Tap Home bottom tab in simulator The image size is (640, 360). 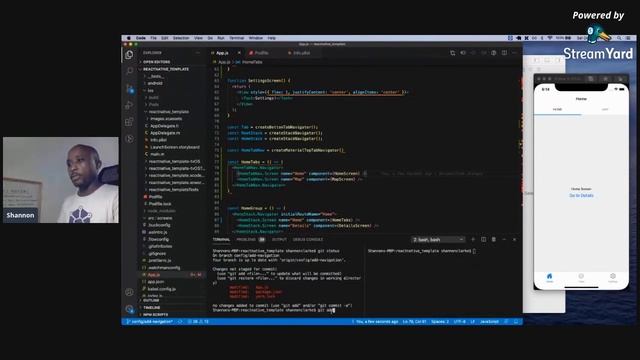(x=549, y=278)
